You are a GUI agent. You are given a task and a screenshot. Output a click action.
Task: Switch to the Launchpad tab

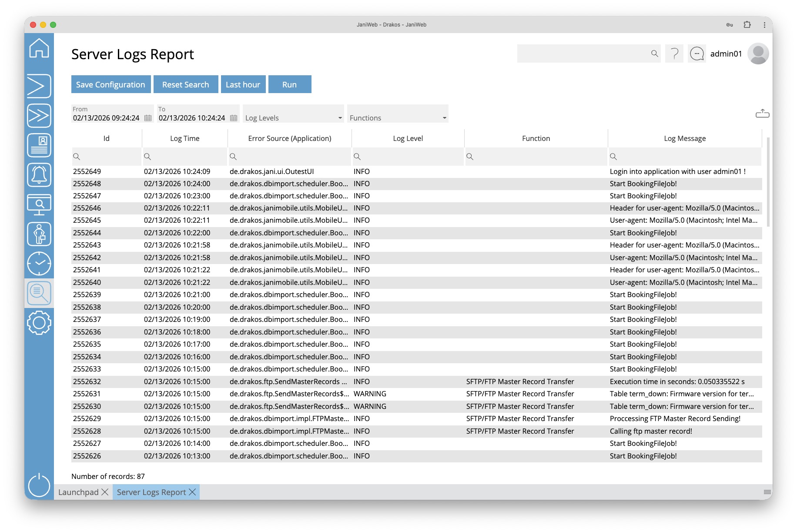pyautogui.click(x=79, y=492)
